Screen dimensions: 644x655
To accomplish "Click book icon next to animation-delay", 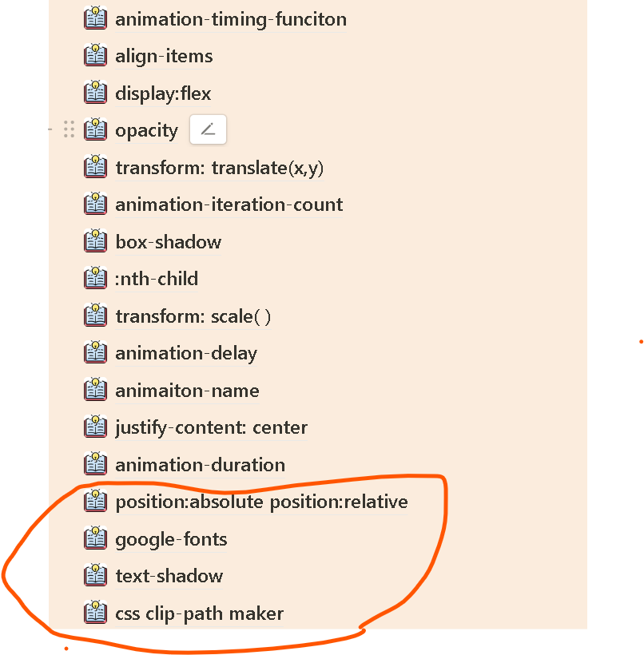I will click(x=95, y=352).
